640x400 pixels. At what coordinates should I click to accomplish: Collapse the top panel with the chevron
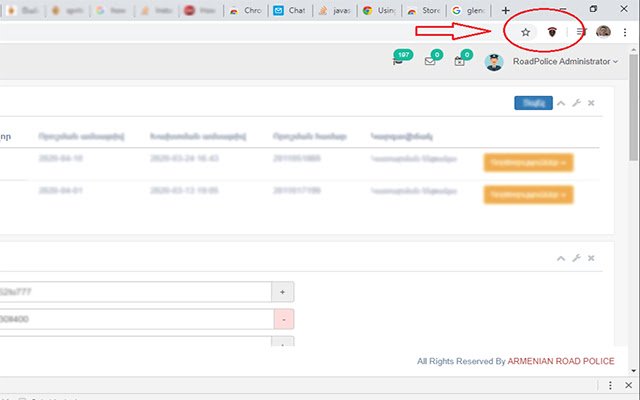coord(561,103)
